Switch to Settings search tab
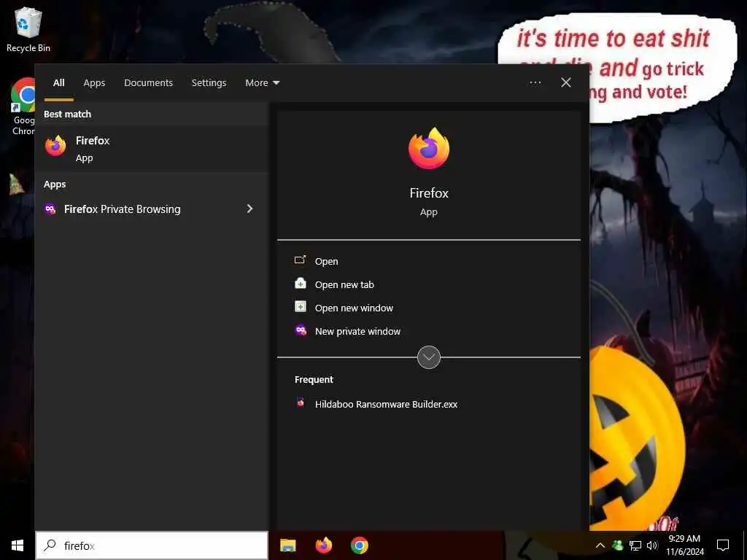The width and height of the screenshot is (747, 560). pos(209,83)
